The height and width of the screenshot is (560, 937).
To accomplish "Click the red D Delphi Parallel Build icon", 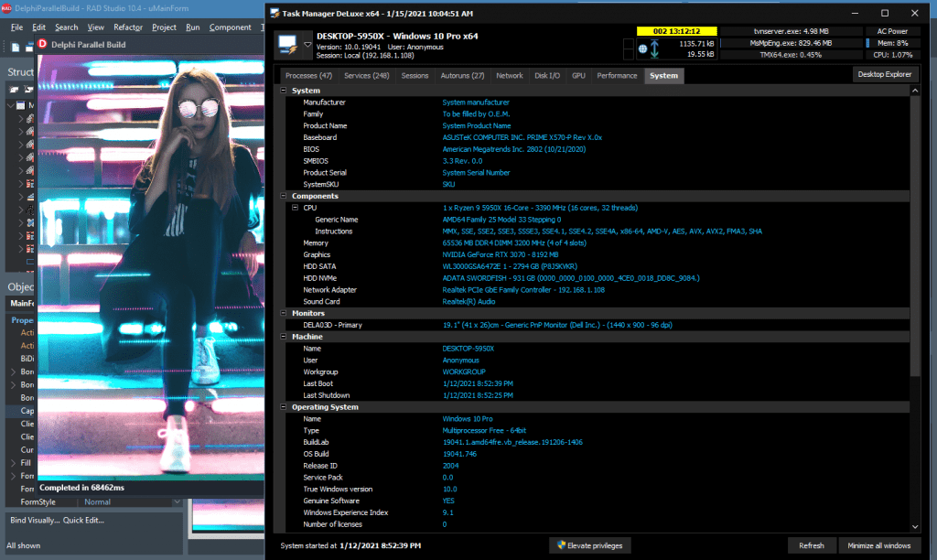I will coord(42,44).
